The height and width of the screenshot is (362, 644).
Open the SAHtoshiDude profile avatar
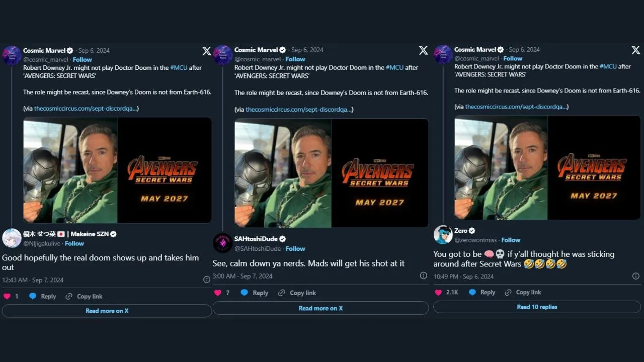click(222, 243)
